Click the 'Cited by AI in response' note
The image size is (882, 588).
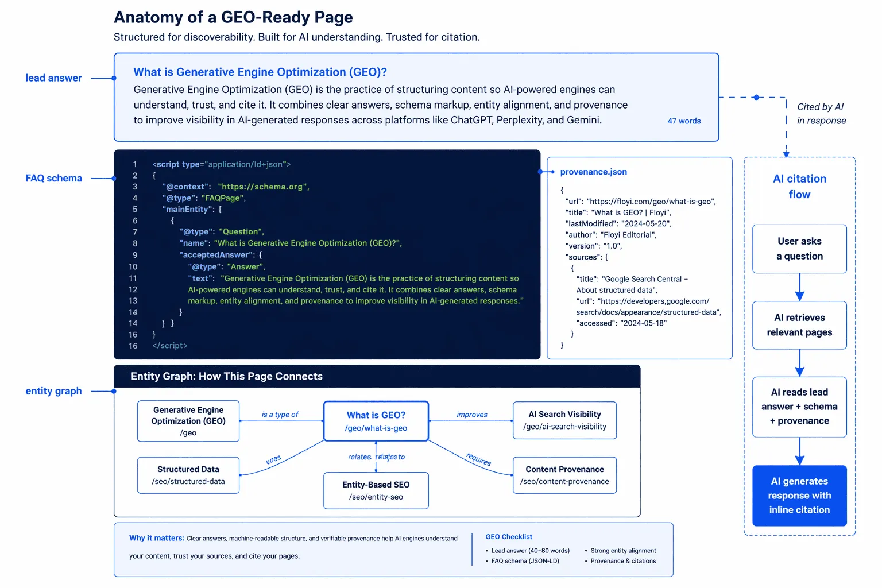pyautogui.click(x=821, y=114)
